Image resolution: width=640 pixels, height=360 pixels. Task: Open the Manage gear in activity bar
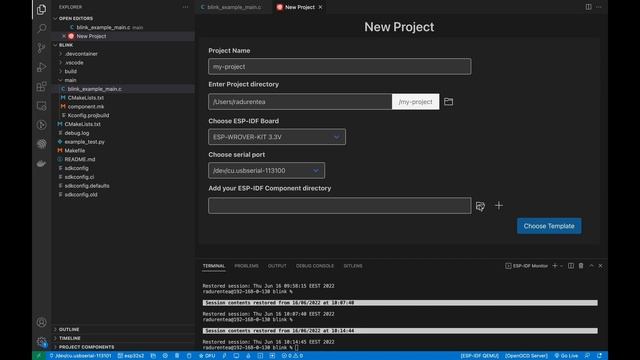[41, 342]
